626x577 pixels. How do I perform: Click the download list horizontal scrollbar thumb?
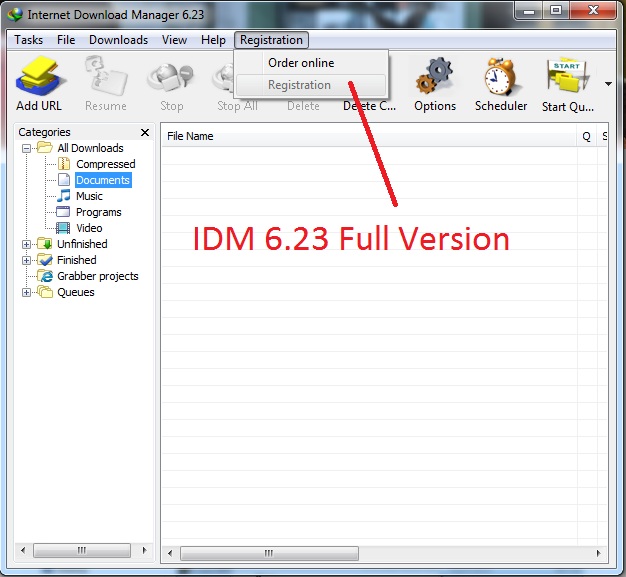(269, 553)
